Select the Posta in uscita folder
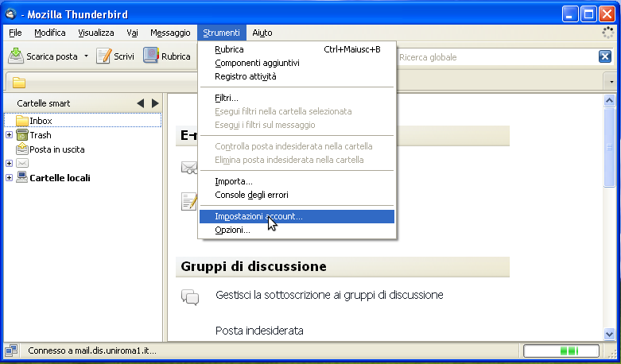Screen dimensions: 621x364 (56, 149)
